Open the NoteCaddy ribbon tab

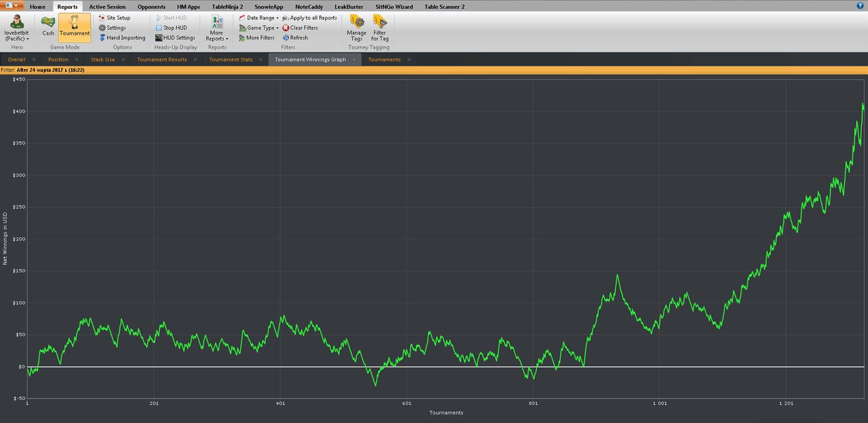coord(311,7)
